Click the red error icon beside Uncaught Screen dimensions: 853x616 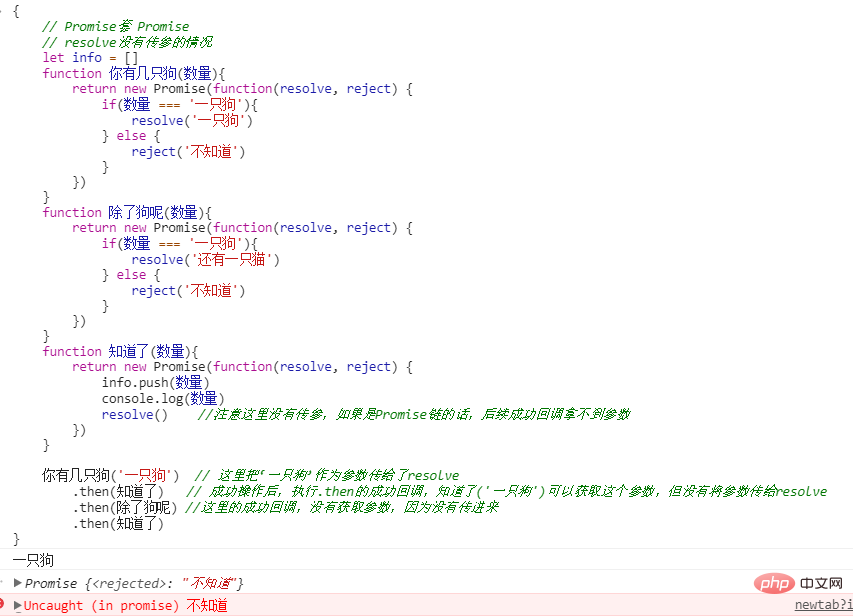2,603
